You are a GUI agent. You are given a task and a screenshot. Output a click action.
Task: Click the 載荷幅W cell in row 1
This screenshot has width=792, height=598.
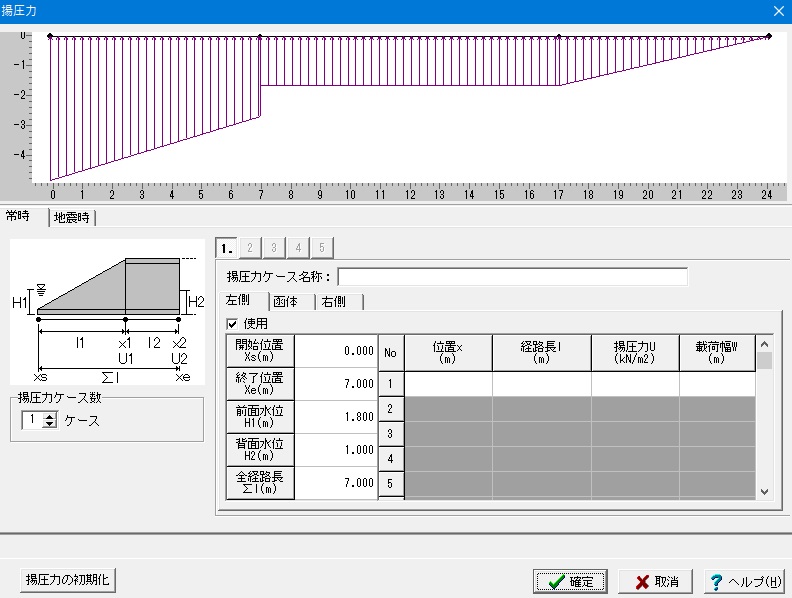[x=717, y=384]
